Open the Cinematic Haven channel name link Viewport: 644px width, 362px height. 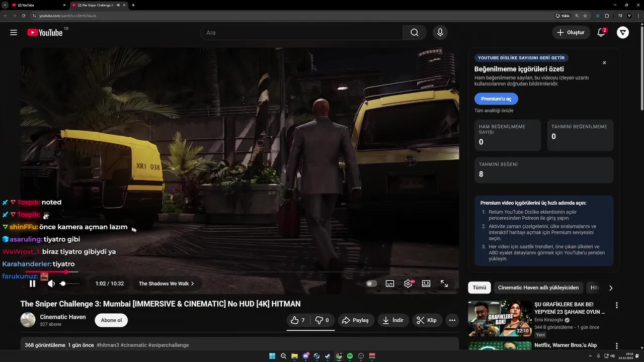pyautogui.click(x=63, y=317)
